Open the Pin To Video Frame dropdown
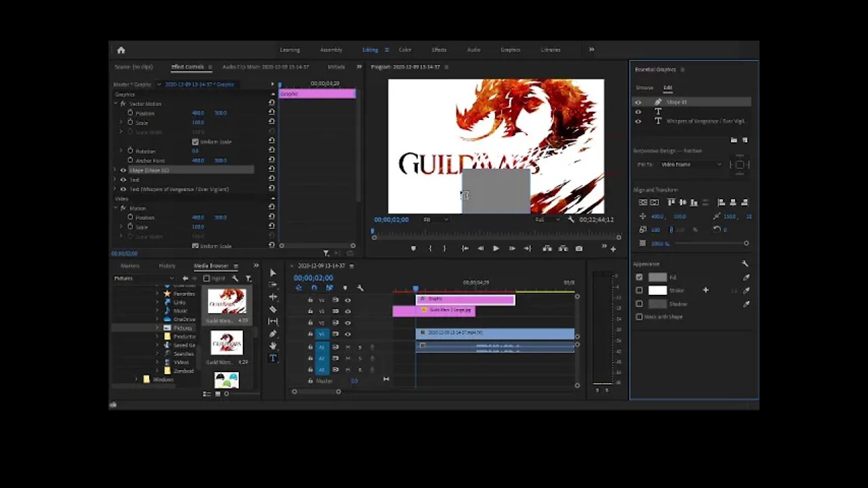868x488 pixels. point(692,165)
